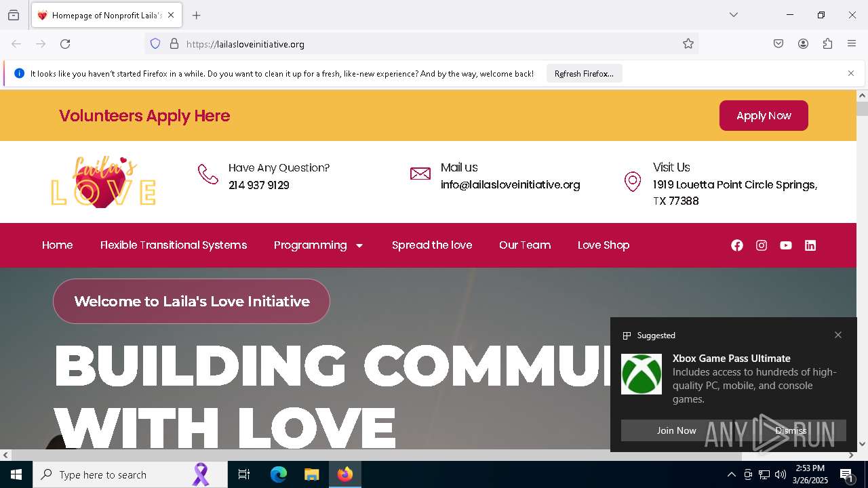This screenshot has height=488, width=868.
Task: Open Facebook social icon in navigation bar
Action: [737, 245]
